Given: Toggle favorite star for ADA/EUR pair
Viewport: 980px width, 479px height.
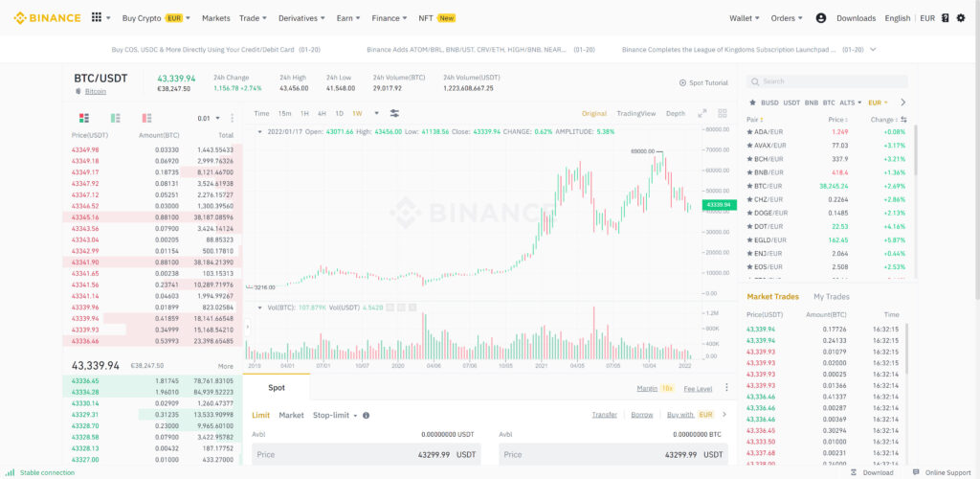Looking at the screenshot, I should pyautogui.click(x=750, y=132).
